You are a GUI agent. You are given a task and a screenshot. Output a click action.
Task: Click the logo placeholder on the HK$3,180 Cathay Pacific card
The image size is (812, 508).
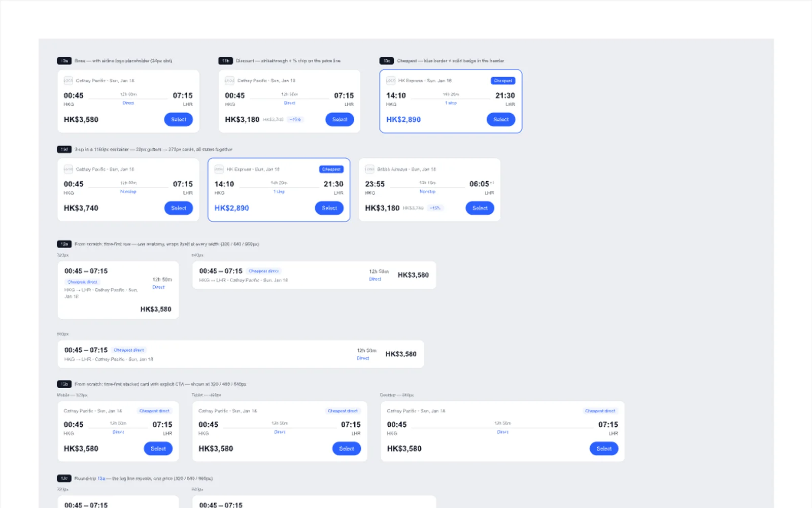[229, 81]
